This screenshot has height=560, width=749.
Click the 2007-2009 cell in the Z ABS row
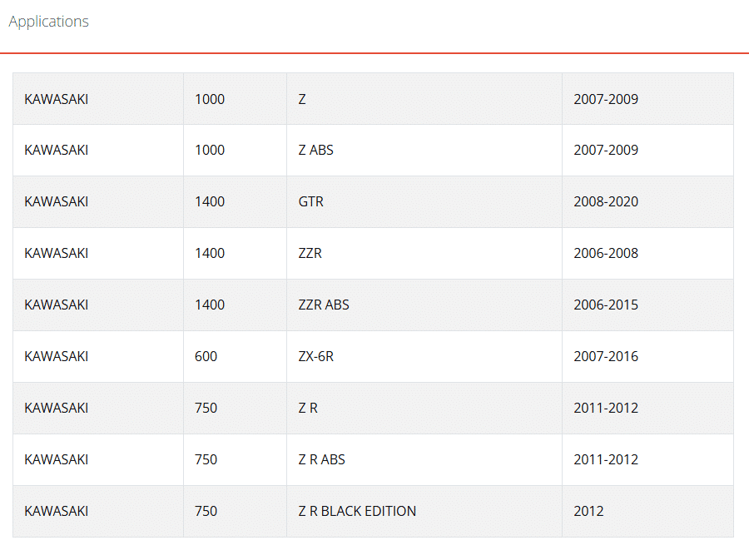[606, 150]
